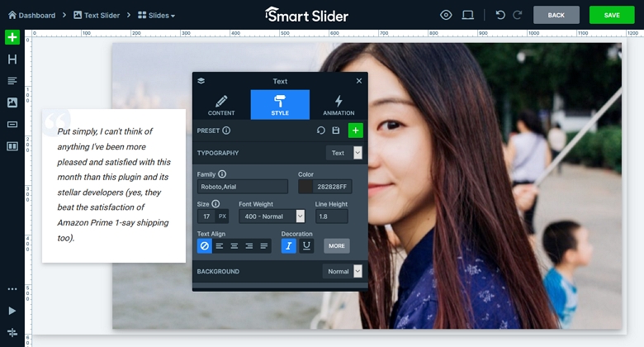Open the device view monitor icon
This screenshot has width=644, height=347.
coord(468,15)
